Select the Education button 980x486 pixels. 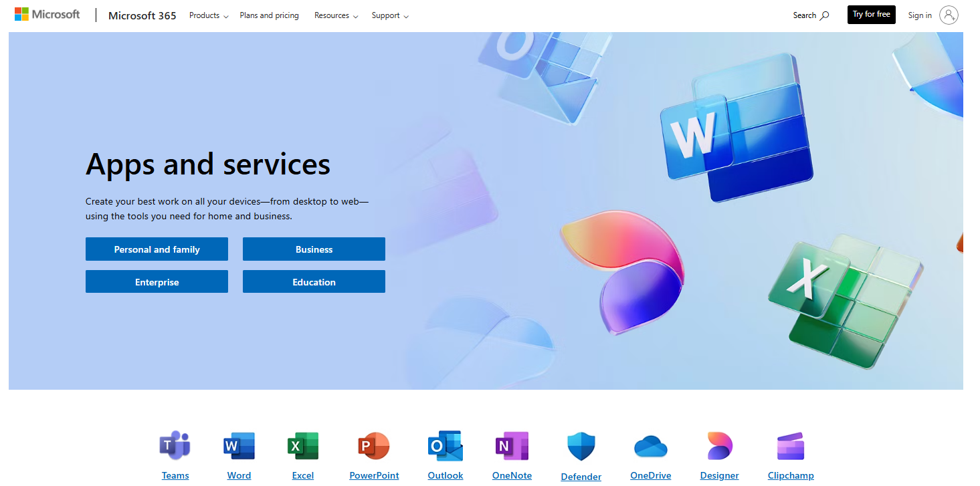pyautogui.click(x=314, y=282)
